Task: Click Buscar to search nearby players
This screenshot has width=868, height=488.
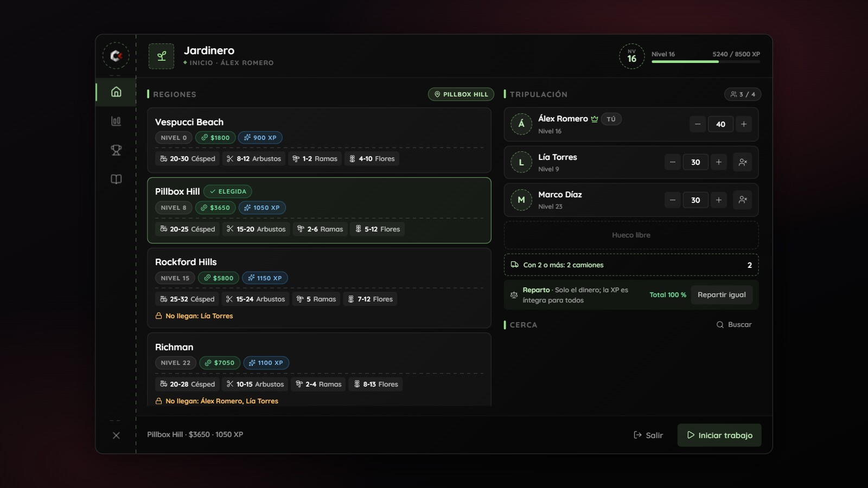Action: click(734, 325)
